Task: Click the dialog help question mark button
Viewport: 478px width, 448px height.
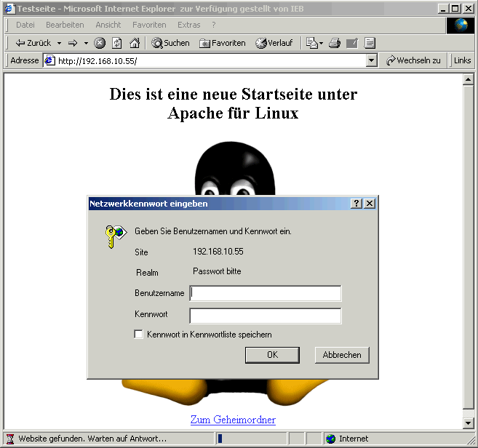Action: click(356, 204)
